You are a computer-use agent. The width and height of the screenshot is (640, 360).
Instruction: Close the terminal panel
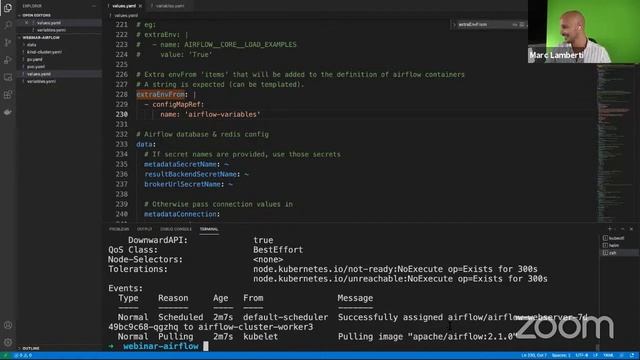click(631, 229)
